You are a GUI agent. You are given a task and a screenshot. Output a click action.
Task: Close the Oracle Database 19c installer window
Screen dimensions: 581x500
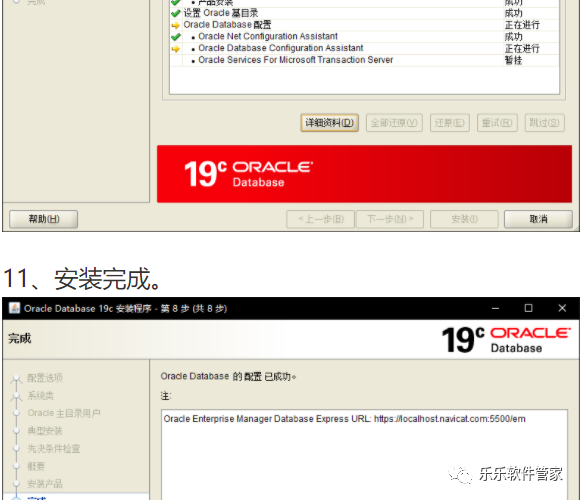562,308
